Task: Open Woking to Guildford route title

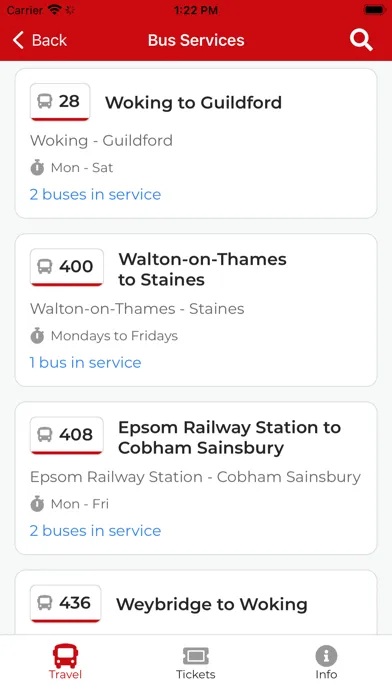Action: tap(194, 103)
